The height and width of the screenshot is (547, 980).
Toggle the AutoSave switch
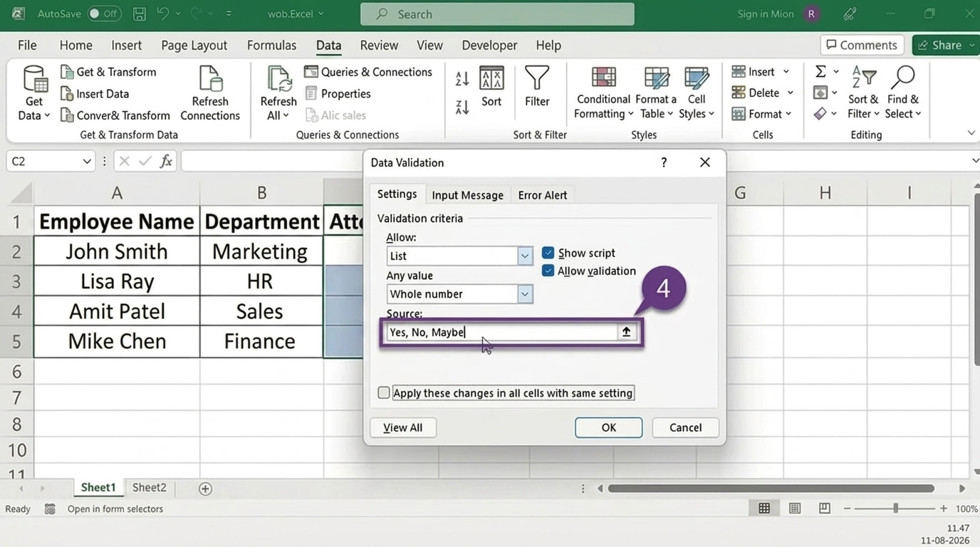(104, 14)
